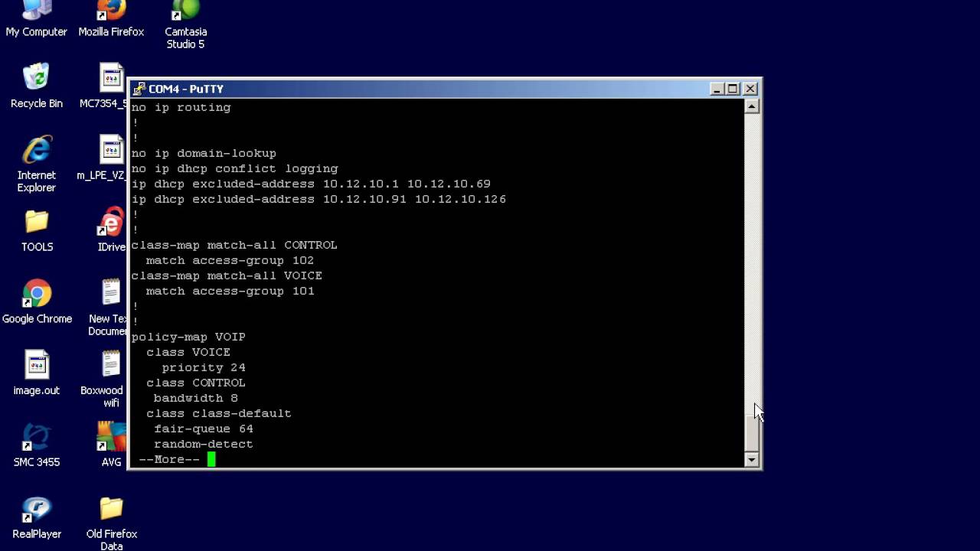Click the PuTTY scrollbar up arrow
Screen dimensions: 980x551
pos(752,106)
